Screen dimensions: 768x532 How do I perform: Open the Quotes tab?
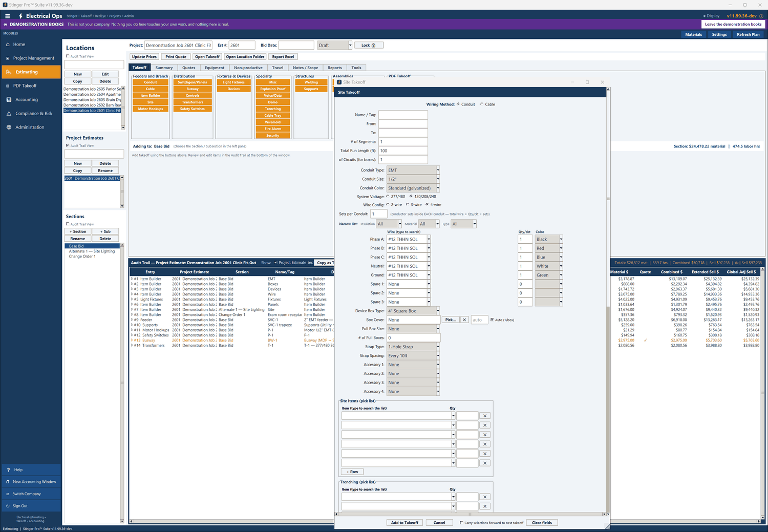point(189,68)
